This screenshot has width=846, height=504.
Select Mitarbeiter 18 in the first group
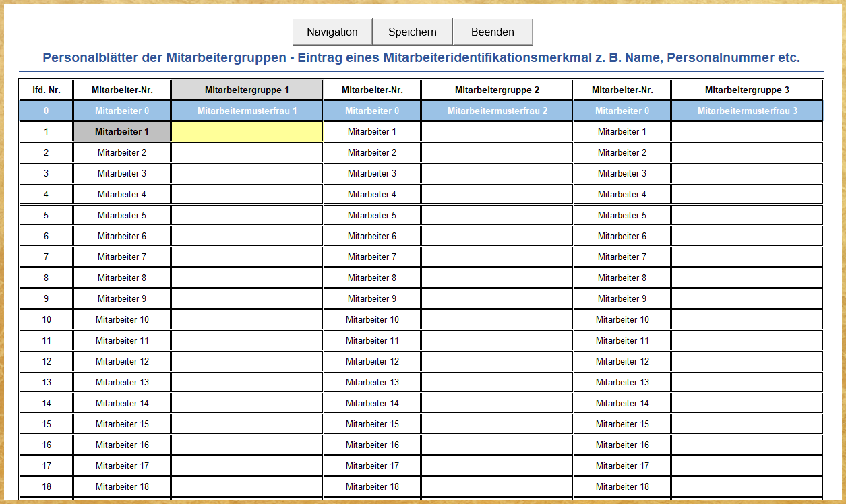[122, 487]
